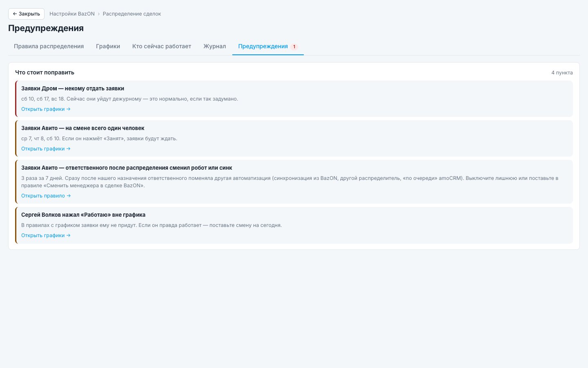Go to the Журнал tab
Screen dimensions: 588x368
point(215,46)
